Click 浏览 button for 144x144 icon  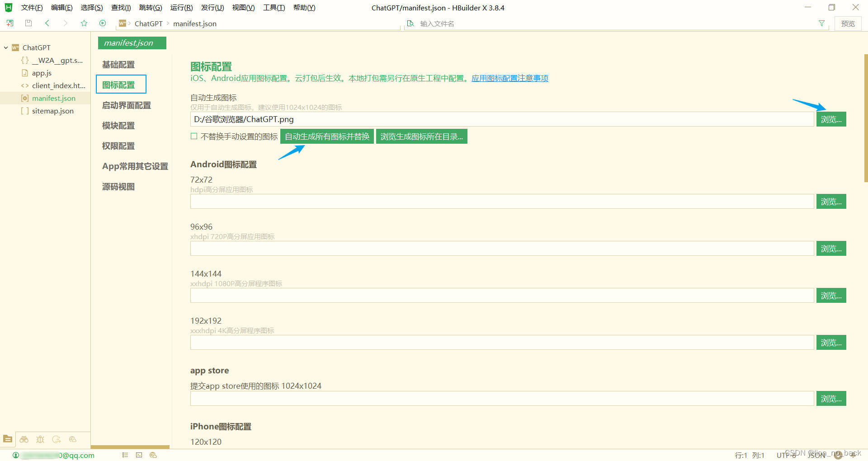pos(831,296)
